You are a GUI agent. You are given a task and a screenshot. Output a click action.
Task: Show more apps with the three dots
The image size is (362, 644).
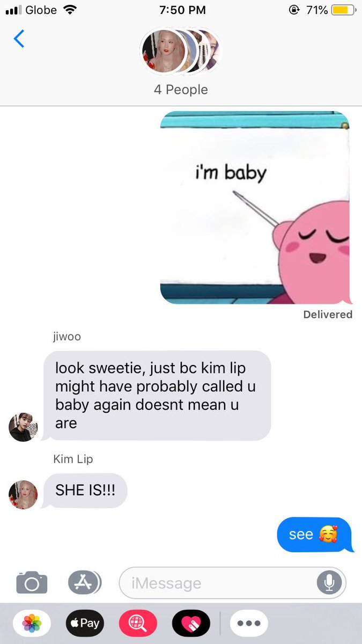(x=249, y=623)
